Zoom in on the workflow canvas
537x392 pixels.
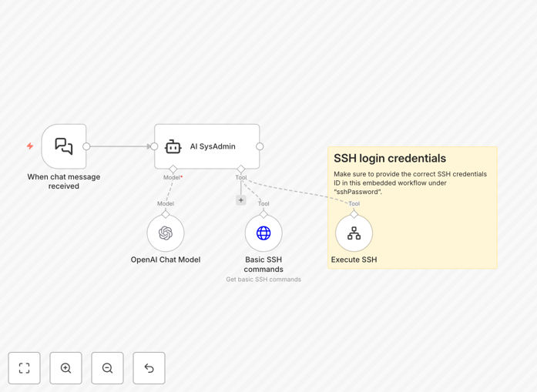(x=65, y=368)
